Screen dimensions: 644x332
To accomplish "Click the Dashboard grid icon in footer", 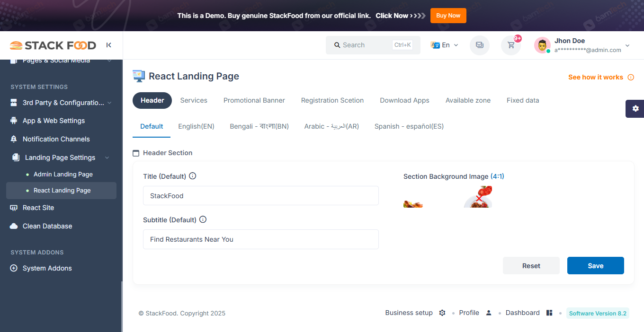I will (x=549, y=313).
